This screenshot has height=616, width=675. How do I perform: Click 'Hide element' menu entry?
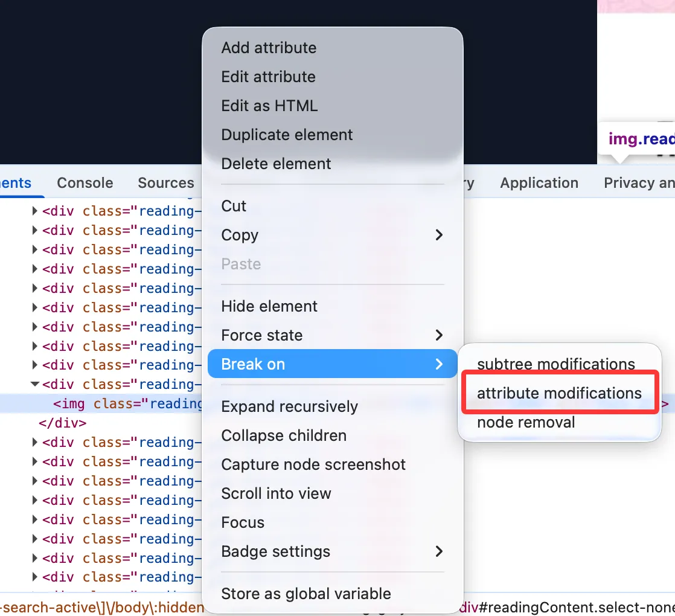click(269, 306)
